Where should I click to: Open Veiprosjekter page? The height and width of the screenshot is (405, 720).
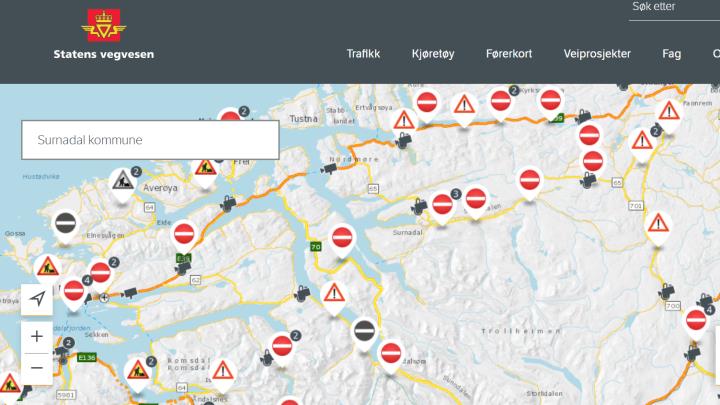tap(597, 54)
